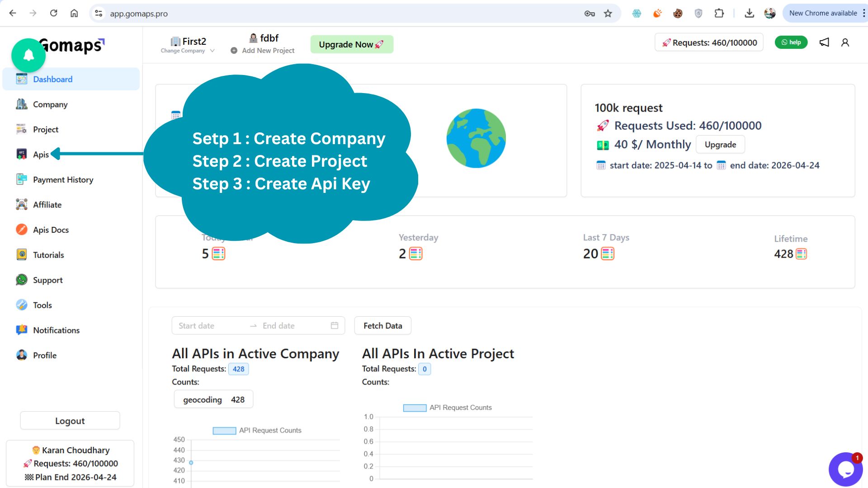Screen dimensions: 868x488
Task: Click the green help button
Action: click(791, 42)
